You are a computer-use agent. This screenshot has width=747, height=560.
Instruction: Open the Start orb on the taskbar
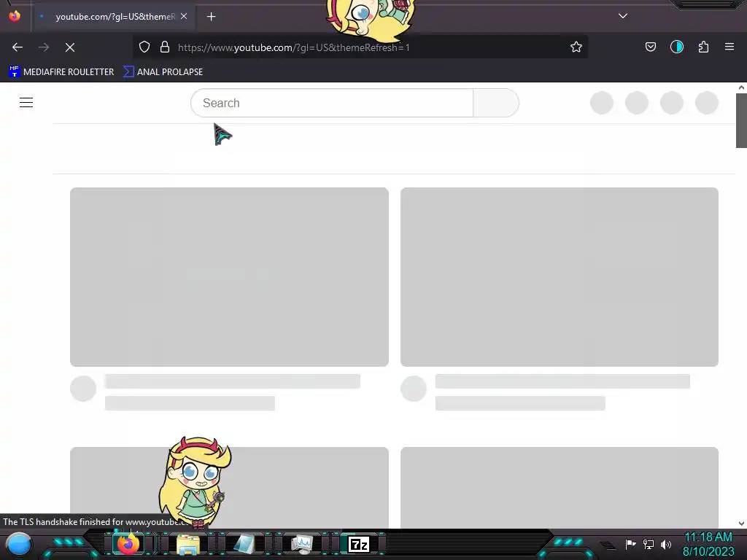(x=19, y=544)
